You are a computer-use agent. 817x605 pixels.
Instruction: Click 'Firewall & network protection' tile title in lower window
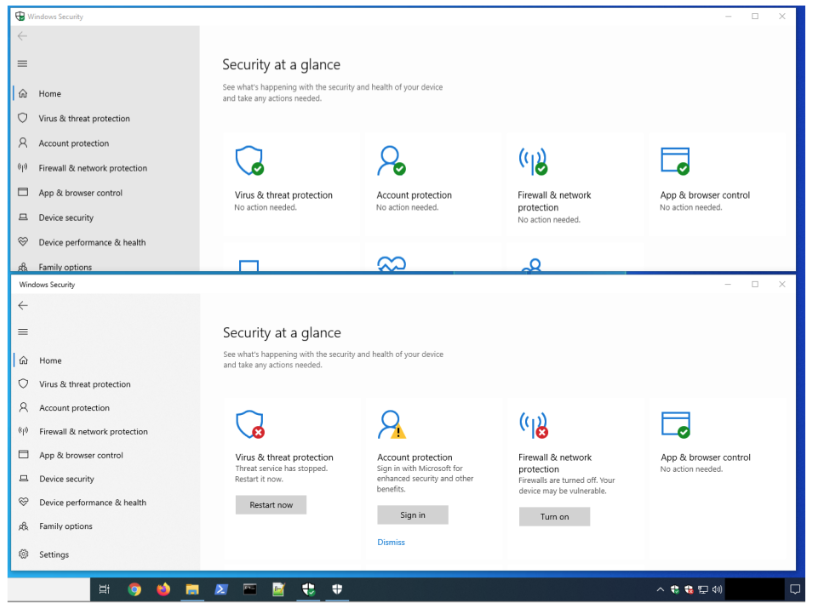point(555,463)
